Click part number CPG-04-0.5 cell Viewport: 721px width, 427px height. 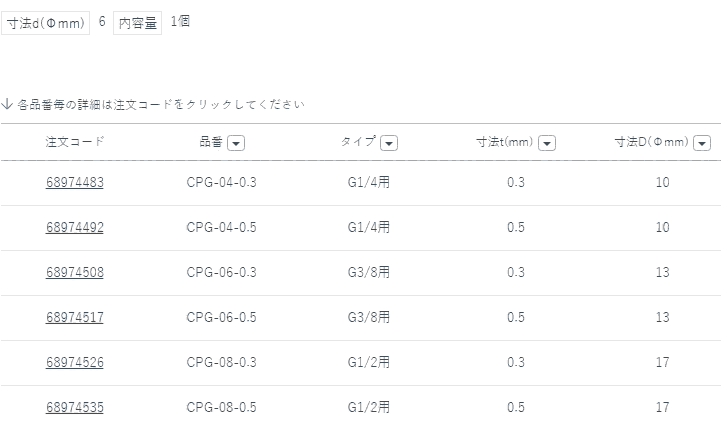pos(222,227)
